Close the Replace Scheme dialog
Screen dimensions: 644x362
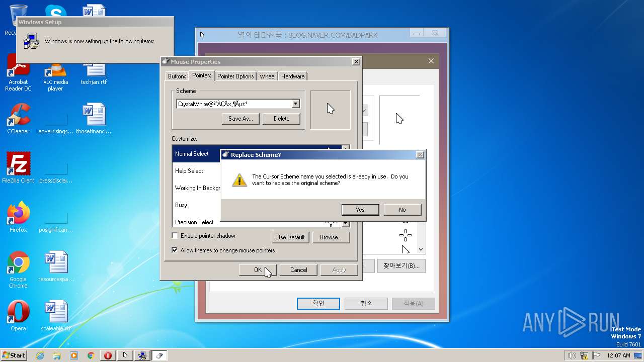coord(420,155)
